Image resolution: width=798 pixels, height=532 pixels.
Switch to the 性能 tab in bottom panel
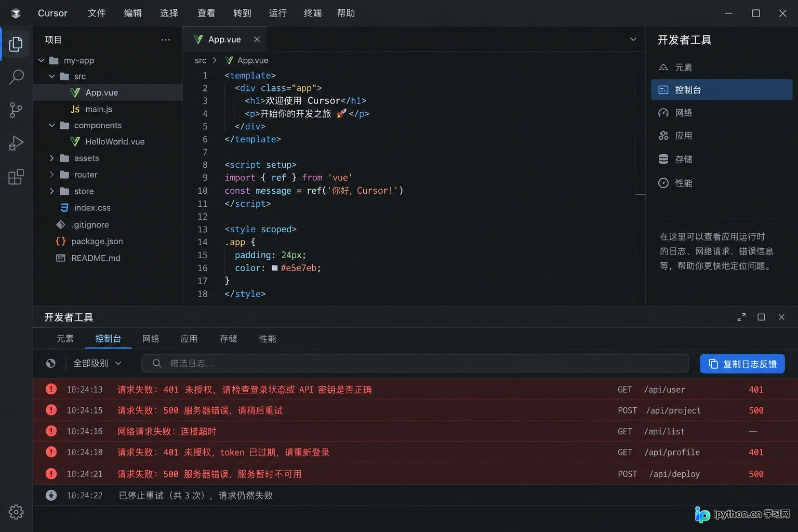coord(268,339)
